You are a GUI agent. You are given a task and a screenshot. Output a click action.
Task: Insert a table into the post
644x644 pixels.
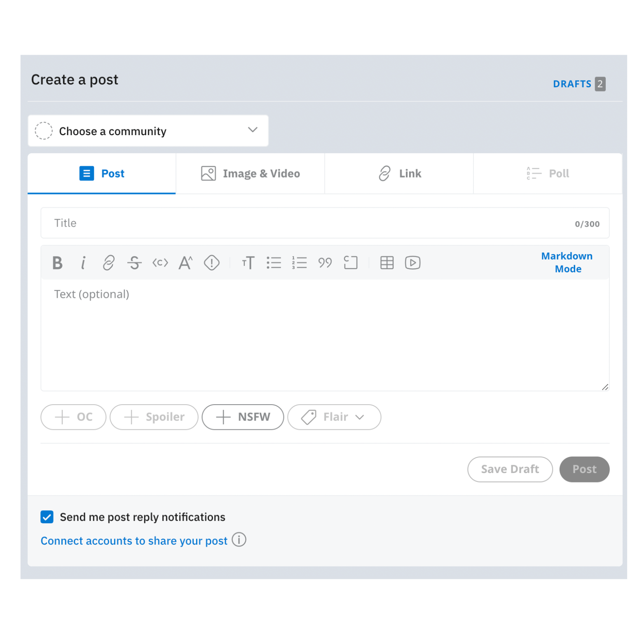[x=387, y=263]
